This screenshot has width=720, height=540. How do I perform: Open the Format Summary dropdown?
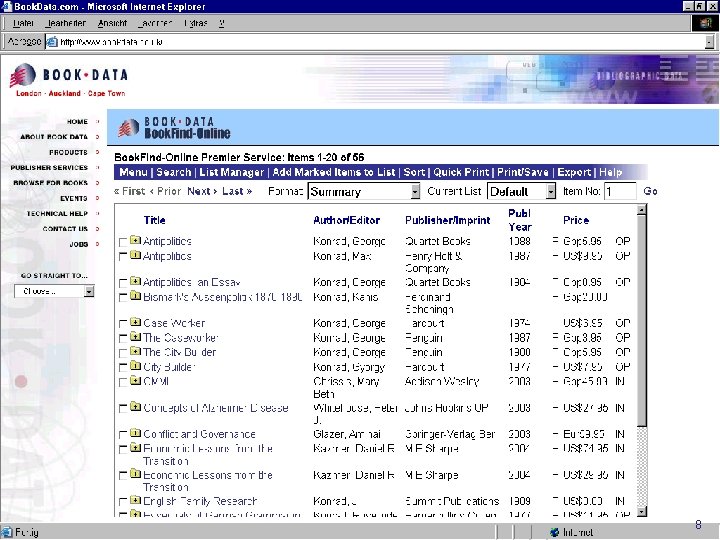(415, 191)
